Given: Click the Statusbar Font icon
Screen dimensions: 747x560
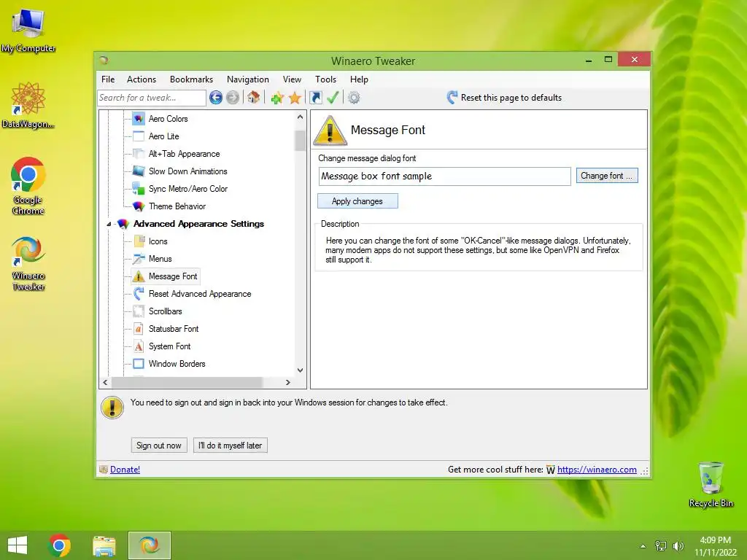Looking at the screenshot, I should tap(139, 329).
